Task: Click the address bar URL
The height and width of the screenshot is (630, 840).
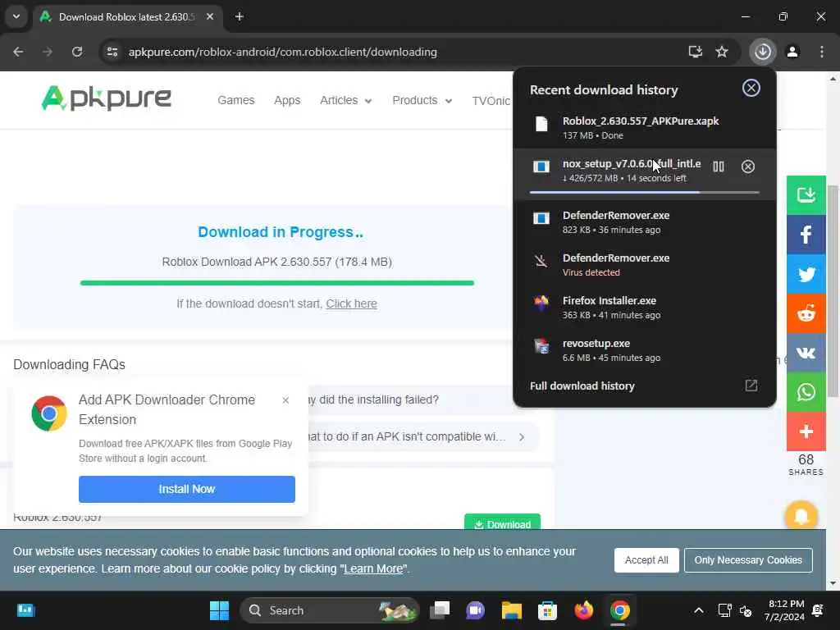Action: point(283,52)
